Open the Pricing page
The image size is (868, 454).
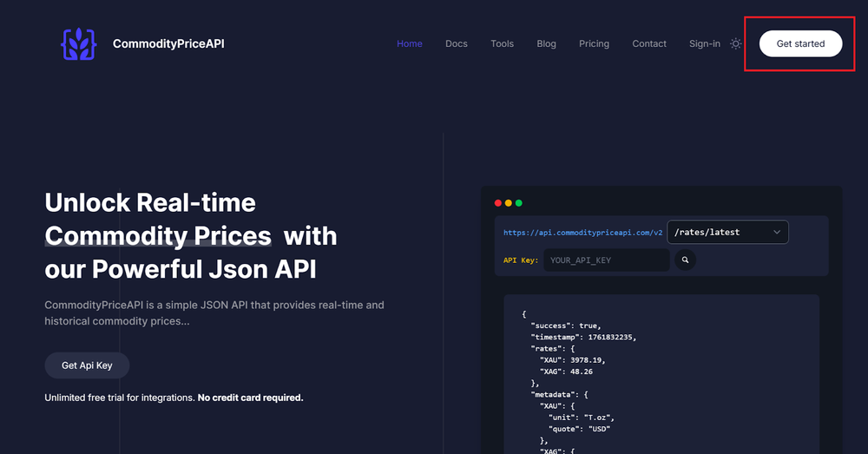coord(594,43)
